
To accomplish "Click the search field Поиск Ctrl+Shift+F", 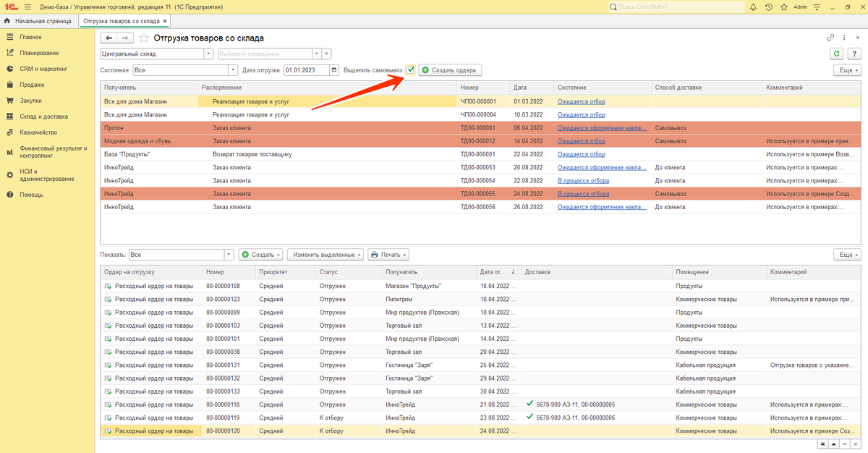I will point(676,7).
